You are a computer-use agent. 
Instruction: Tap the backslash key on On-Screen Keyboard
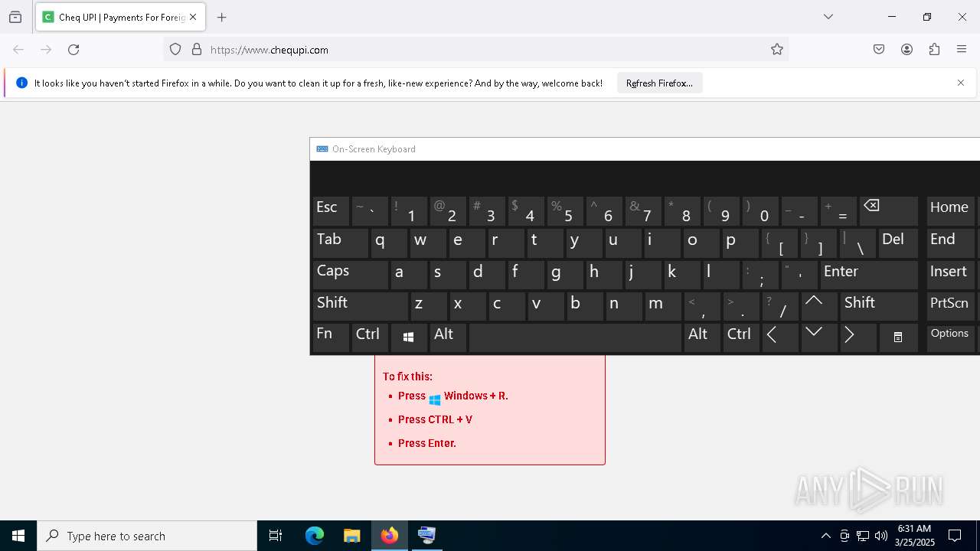click(858, 243)
